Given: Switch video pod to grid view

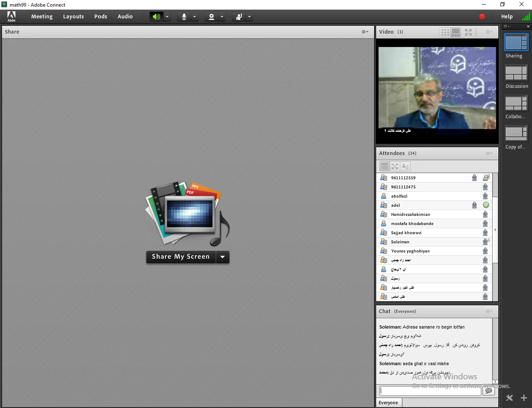Looking at the screenshot, I should pos(445,32).
